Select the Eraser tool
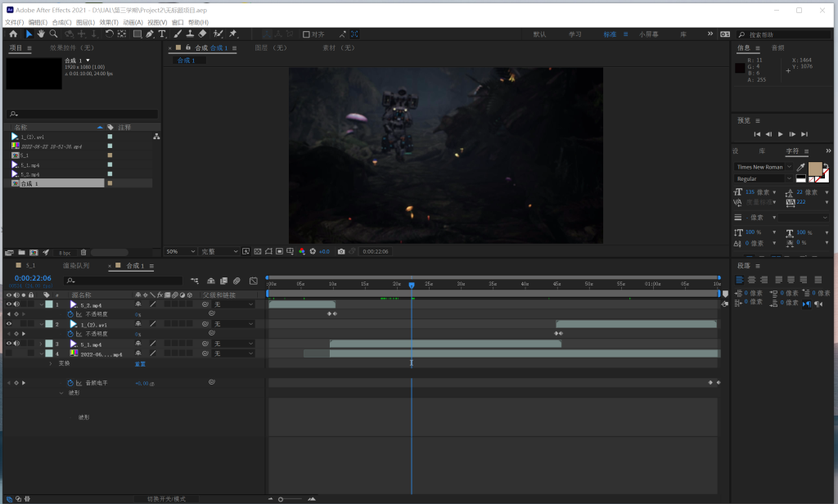Viewport: 838px width, 504px height. pyautogui.click(x=202, y=34)
